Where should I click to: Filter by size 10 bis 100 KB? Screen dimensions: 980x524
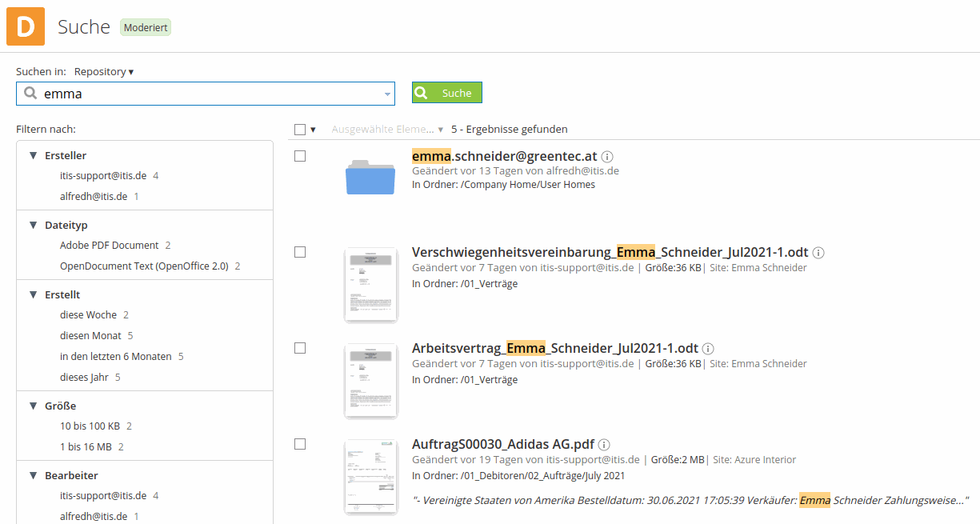tap(90, 426)
